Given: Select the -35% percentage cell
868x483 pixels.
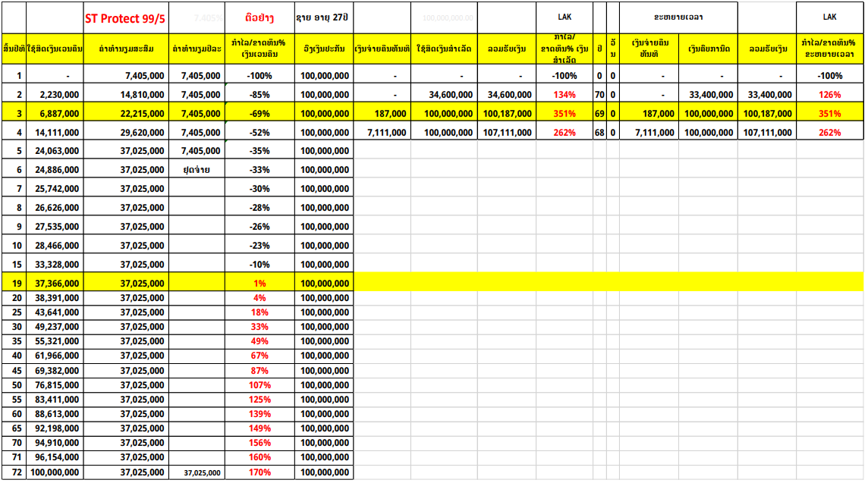Looking at the screenshot, I should click(x=259, y=150).
